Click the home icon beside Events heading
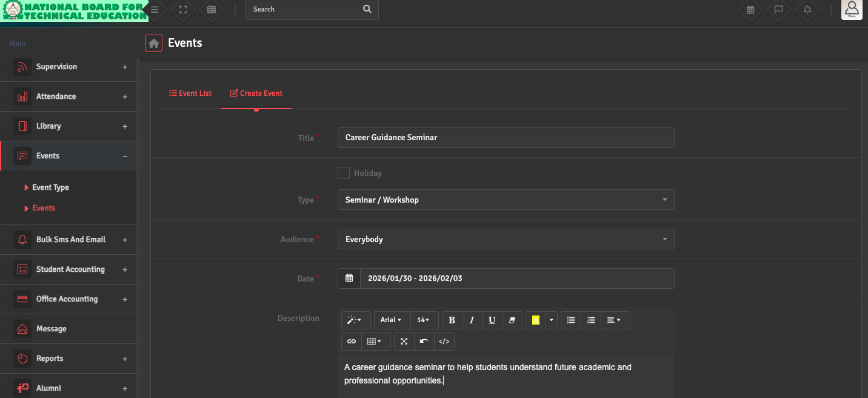This screenshot has width=868, height=398. [x=154, y=43]
